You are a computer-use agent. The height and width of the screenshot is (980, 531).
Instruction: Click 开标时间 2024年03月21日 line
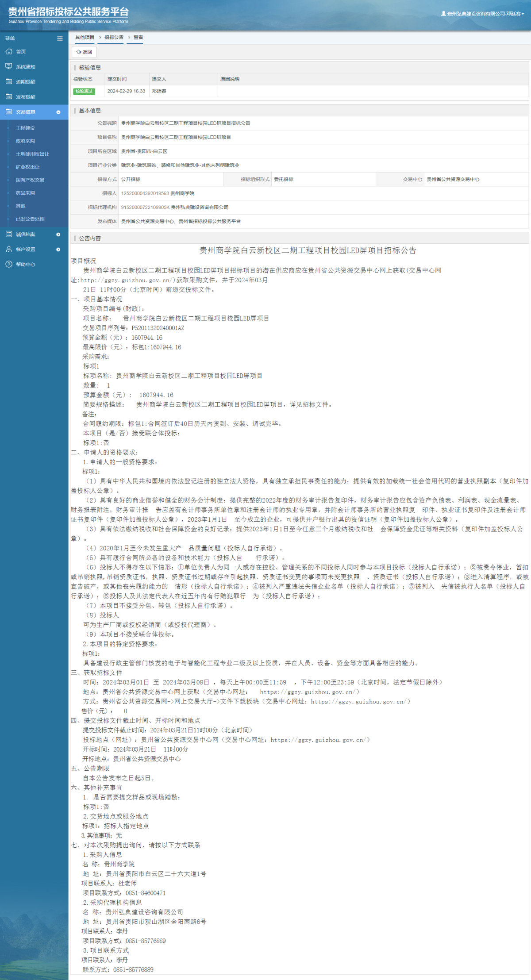coord(135,749)
